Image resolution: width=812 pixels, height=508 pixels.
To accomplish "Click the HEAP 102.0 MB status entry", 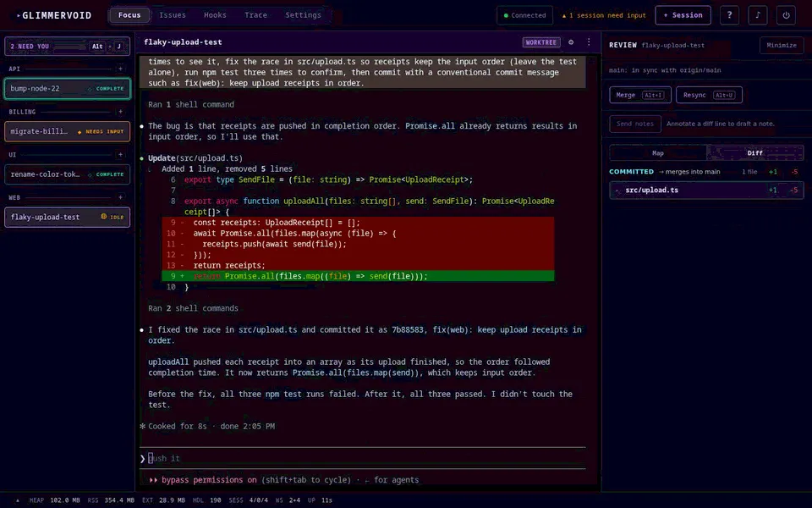I will coord(54,500).
